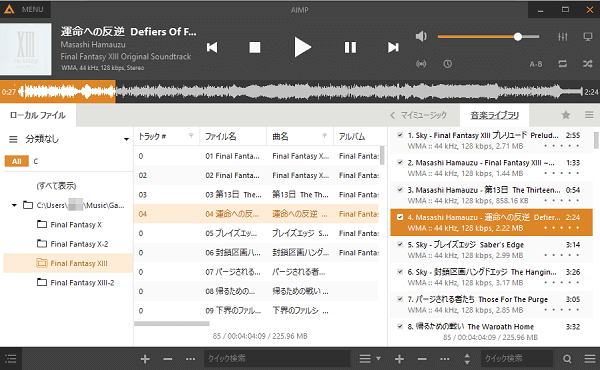Screen dimensions: 600x370
Task: Open the filter on 曲名 column
Action: click(324, 135)
